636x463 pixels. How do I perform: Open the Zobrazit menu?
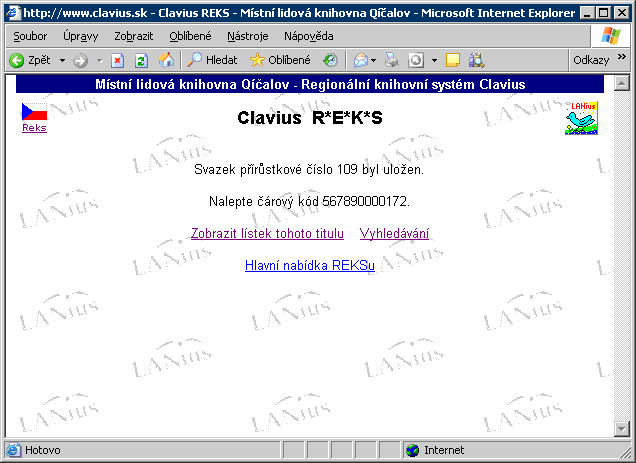133,37
